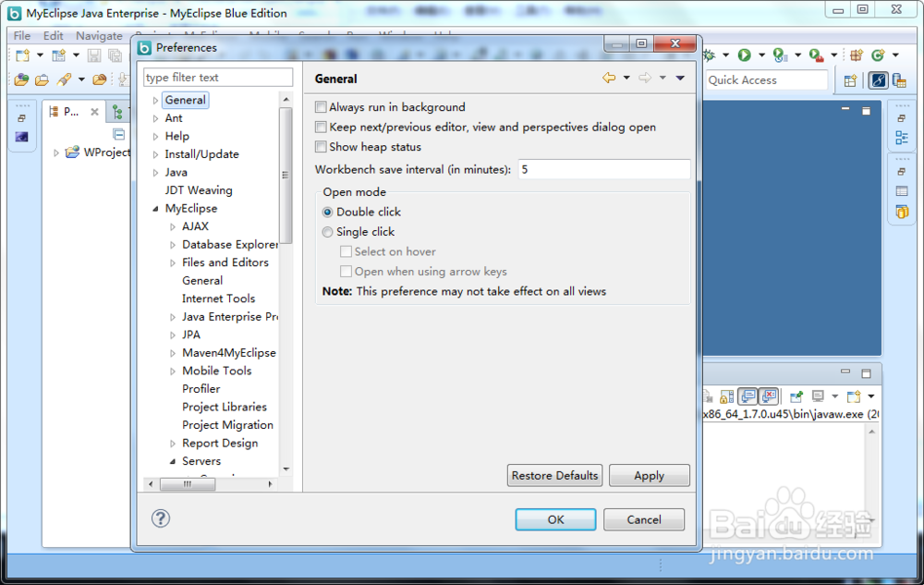Collapse the MyEclipse tree node
Screen dimensions: 924x585
155,209
